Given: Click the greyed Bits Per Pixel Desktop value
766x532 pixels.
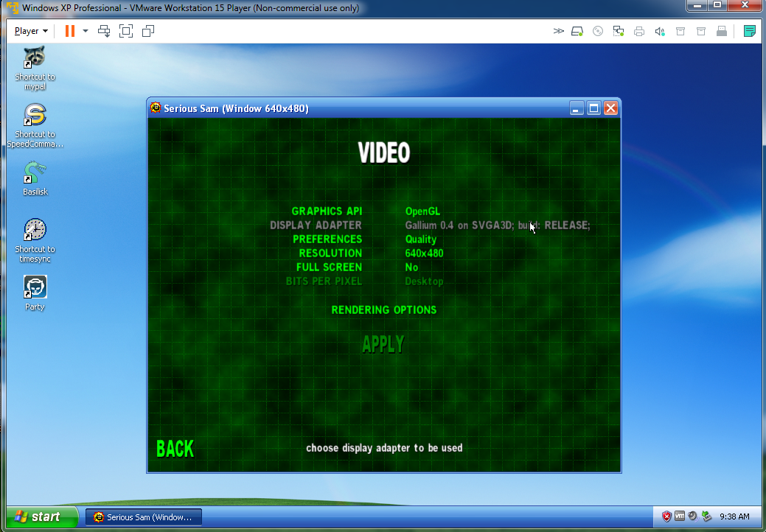Looking at the screenshot, I should click(424, 281).
